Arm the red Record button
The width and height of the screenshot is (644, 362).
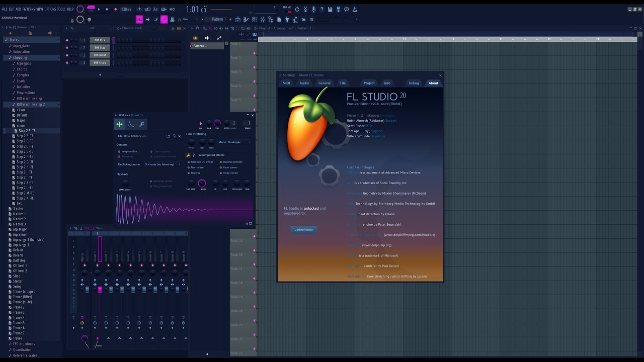115,9
